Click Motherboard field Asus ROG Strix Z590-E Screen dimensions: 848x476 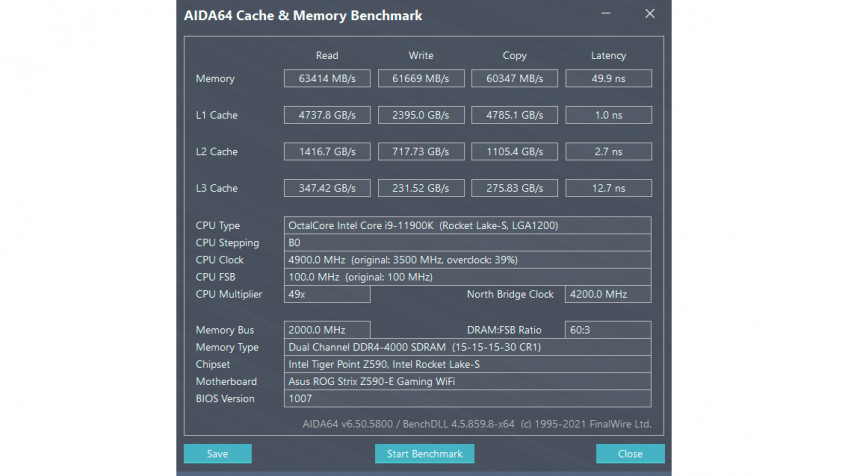click(x=467, y=381)
